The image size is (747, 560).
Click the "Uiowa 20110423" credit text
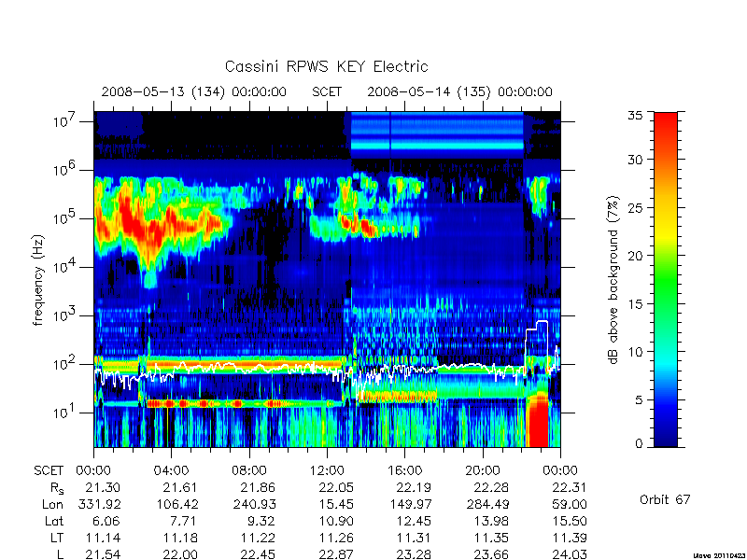pos(720,555)
